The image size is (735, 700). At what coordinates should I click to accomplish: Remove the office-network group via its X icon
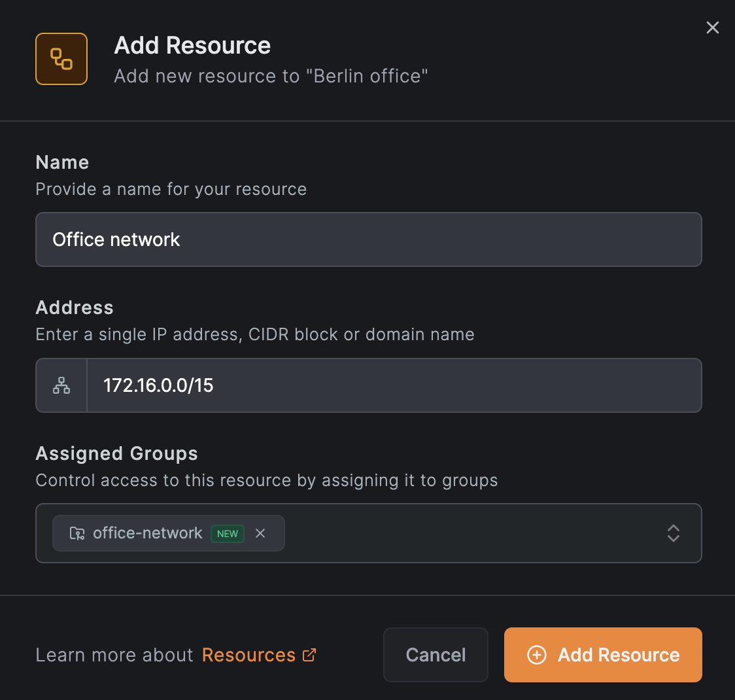(260, 533)
